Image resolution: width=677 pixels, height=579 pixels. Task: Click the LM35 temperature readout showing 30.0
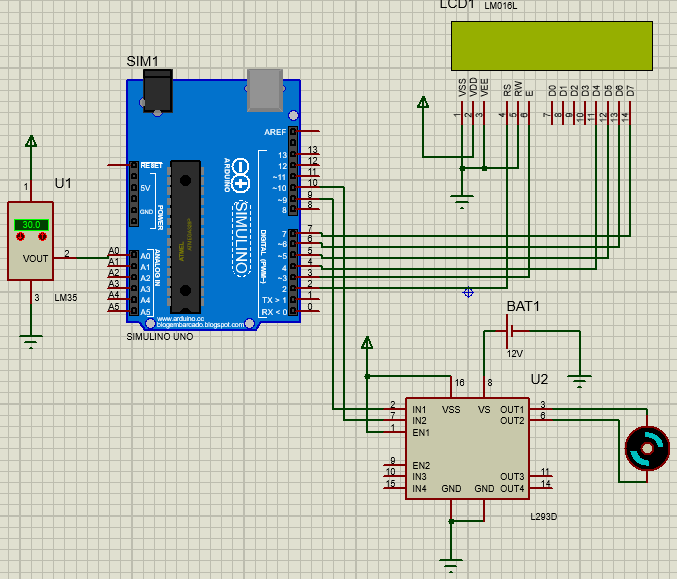point(31,225)
